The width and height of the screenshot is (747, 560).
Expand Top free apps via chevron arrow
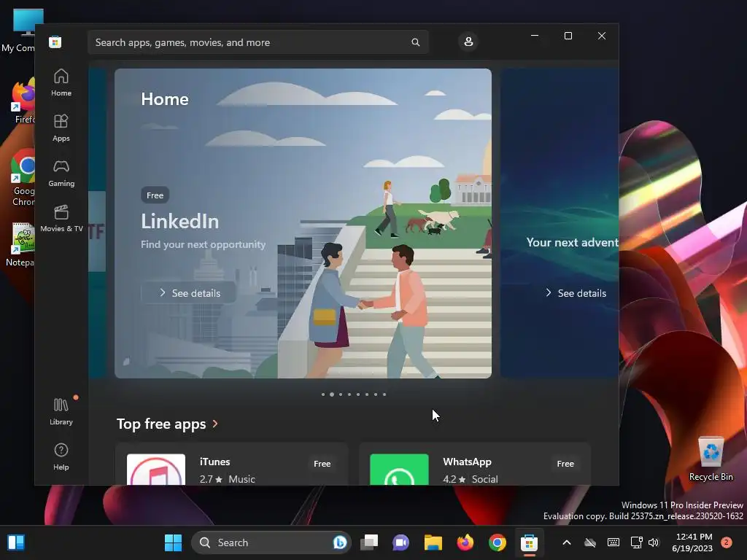click(x=215, y=424)
